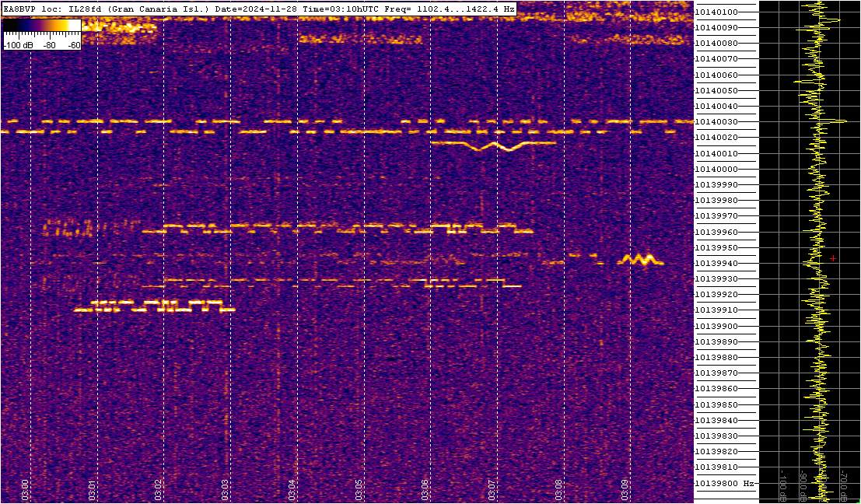
Task: Click the 10139980 frequency label
Action: [x=716, y=201]
